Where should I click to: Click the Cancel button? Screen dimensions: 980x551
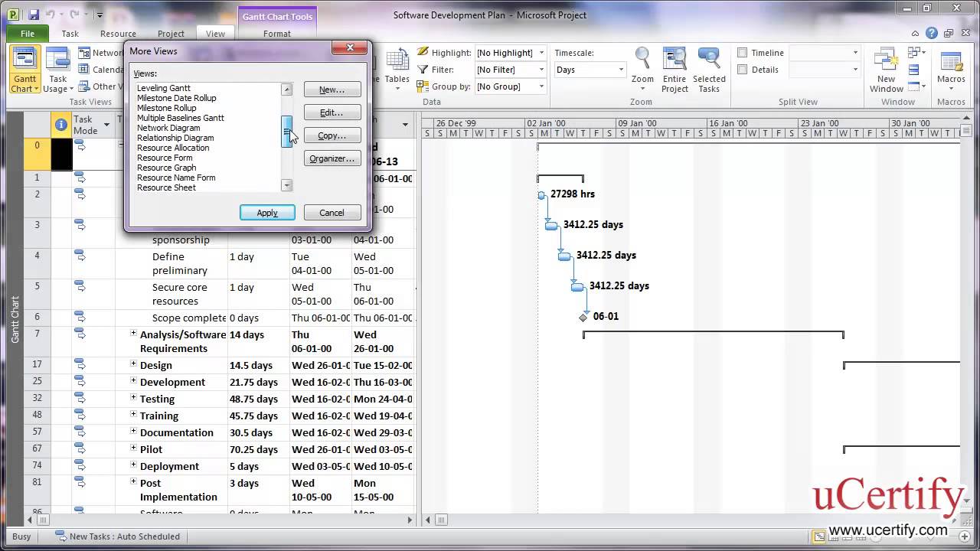[332, 213]
